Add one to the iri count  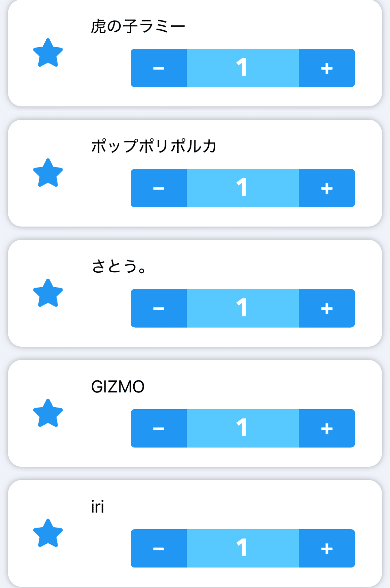coord(326,548)
